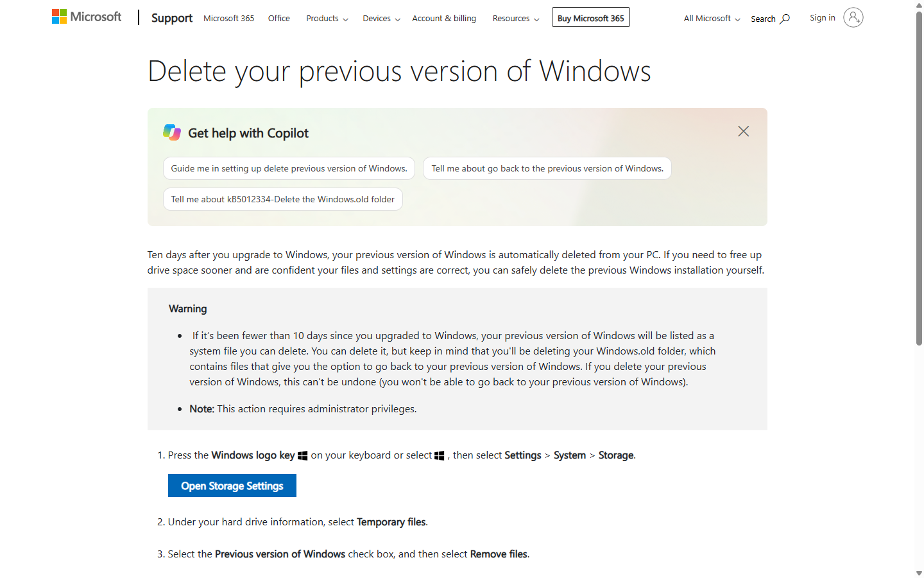
Task: Click the Windows Start icon after 'select'
Action: click(440, 455)
